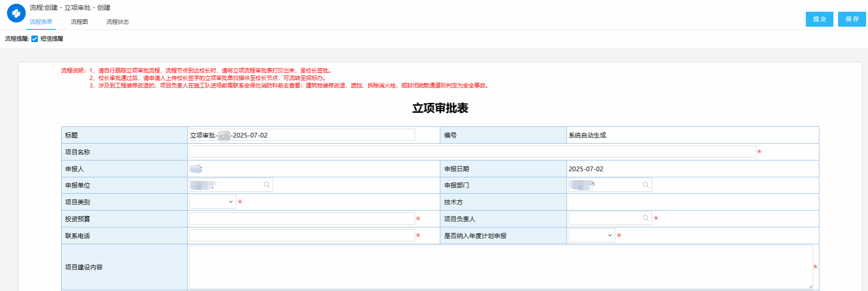Switch to the 流程图 tab
Screen dimensions: 868x291
coord(79,22)
